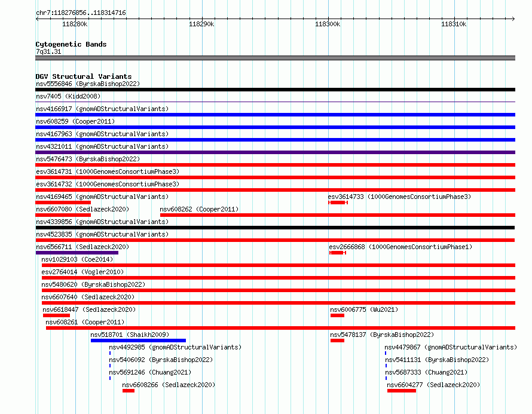532x414 pixels.
Task: Click nsv608261 (Cooper2011) label
Action: pyautogui.click(x=85, y=322)
